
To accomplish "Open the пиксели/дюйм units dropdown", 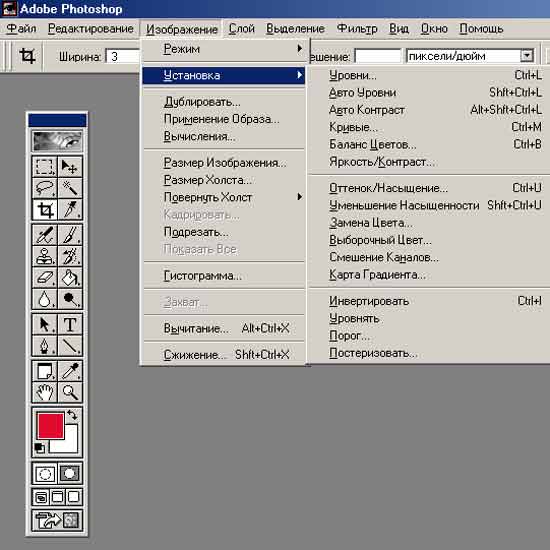I will pyautogui.click(x=526, y=56).
